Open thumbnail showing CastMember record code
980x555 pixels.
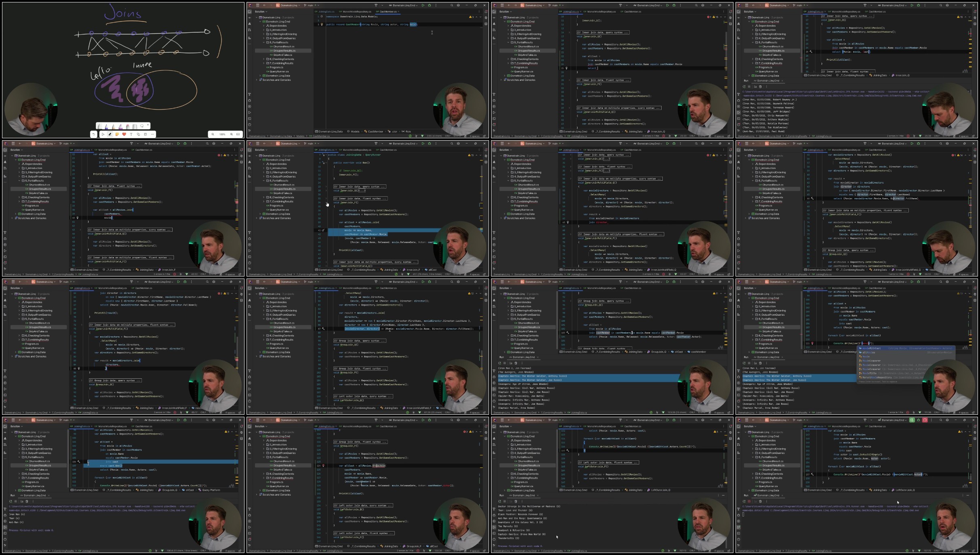tap(368, 70)
